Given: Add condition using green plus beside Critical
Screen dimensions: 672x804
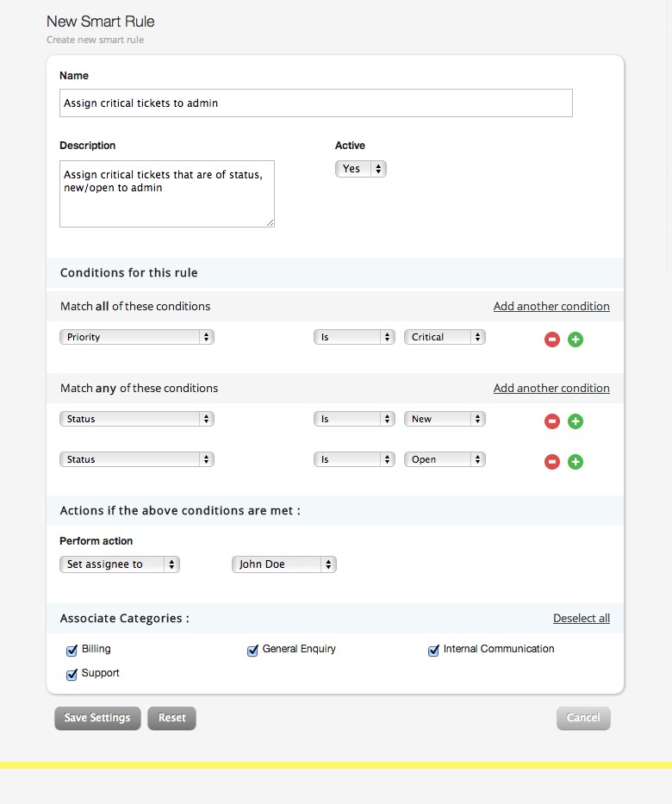Looking at the screenshot, I should click(576, 340).
